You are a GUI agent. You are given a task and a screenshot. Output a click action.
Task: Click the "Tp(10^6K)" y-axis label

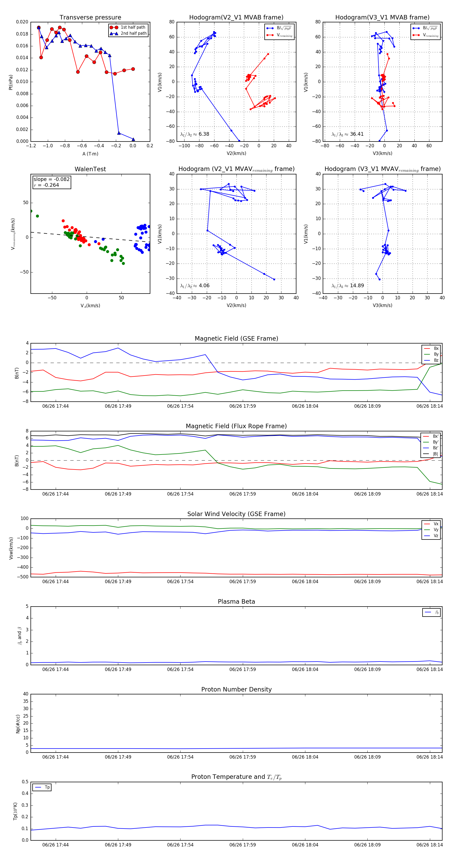pyautogui.click(x=15, y=811)
